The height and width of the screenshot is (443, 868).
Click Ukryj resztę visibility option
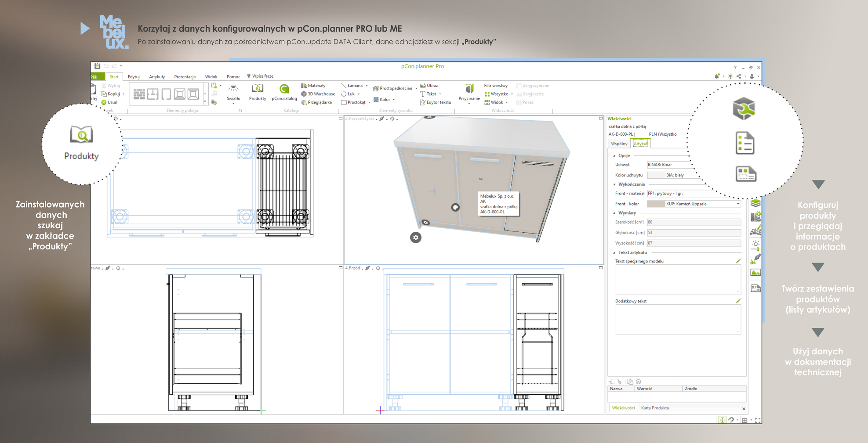530,94
